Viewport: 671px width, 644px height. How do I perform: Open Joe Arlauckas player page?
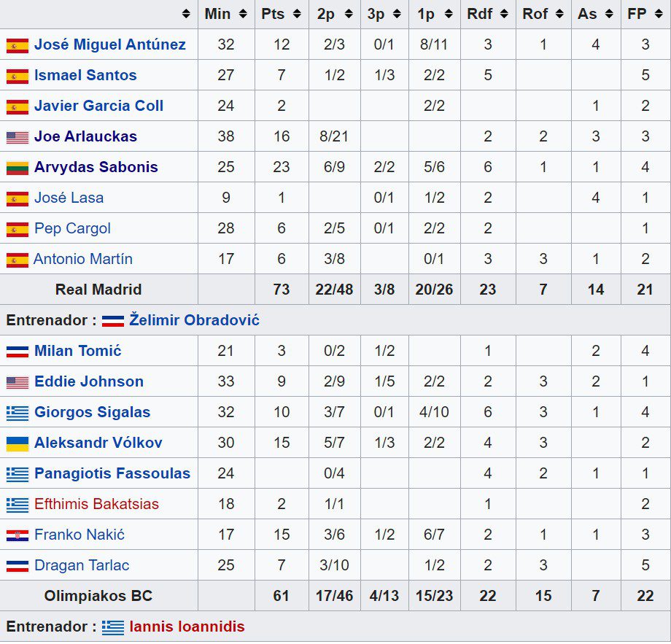point(85,136)
